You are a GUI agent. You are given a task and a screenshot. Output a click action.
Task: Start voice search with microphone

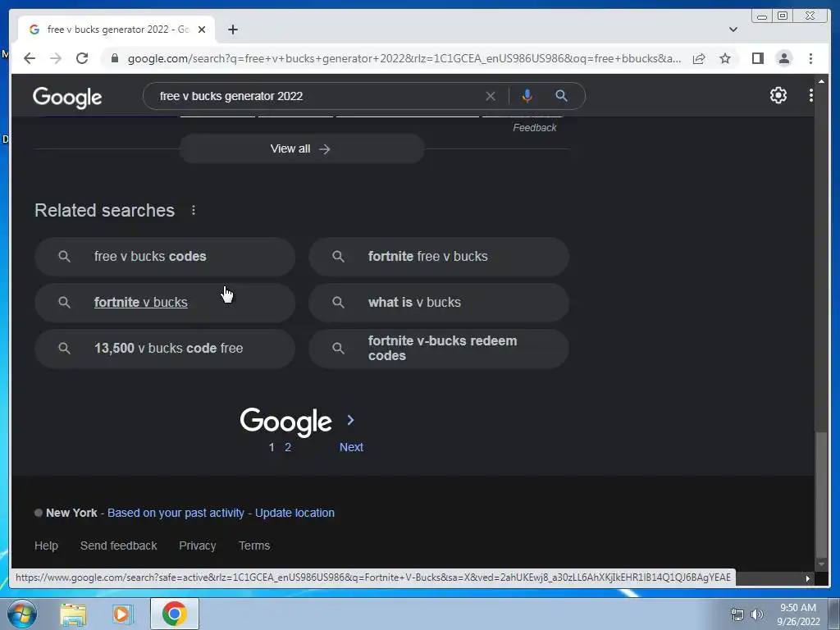pyautogui.click(x=527, y=96)
